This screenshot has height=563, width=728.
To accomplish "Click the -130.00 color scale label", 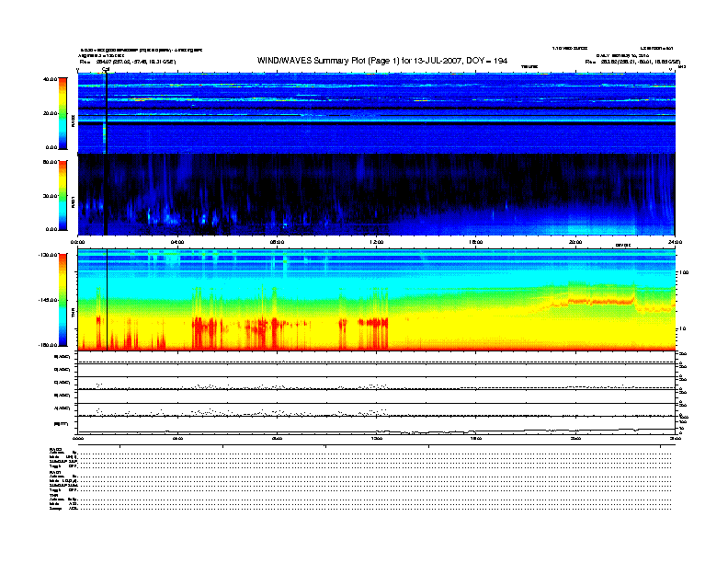I will [49, 255].
